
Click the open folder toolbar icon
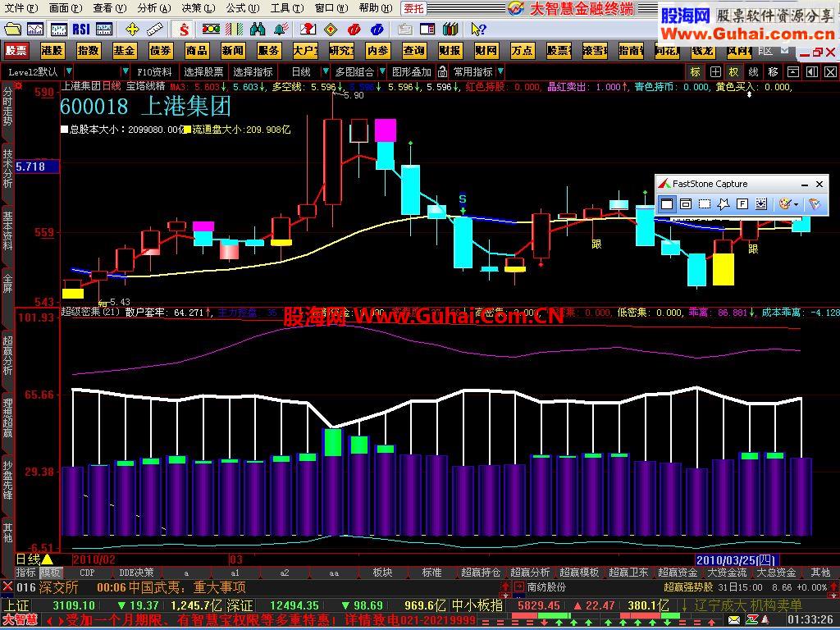[11, 29]
